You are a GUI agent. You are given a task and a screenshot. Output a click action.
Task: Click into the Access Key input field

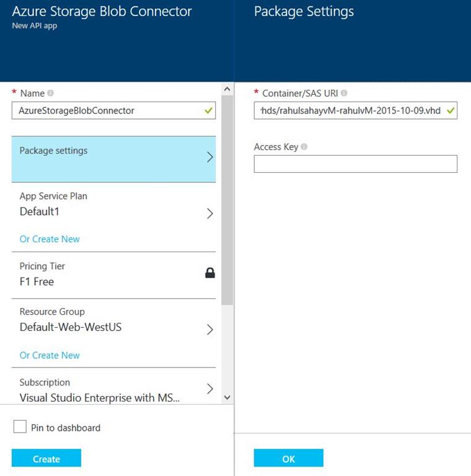point(355,164)
